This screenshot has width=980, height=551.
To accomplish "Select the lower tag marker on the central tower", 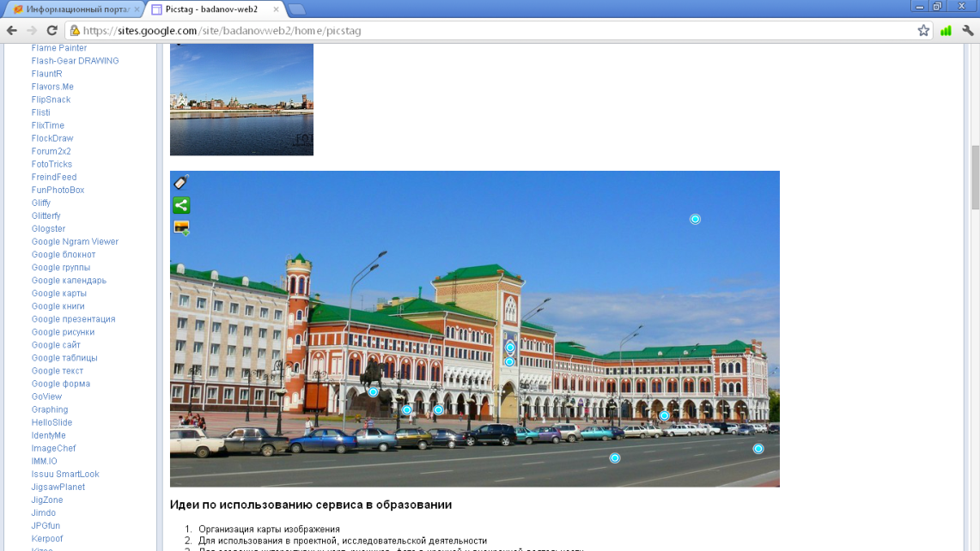I will click(x=509, y=361).
